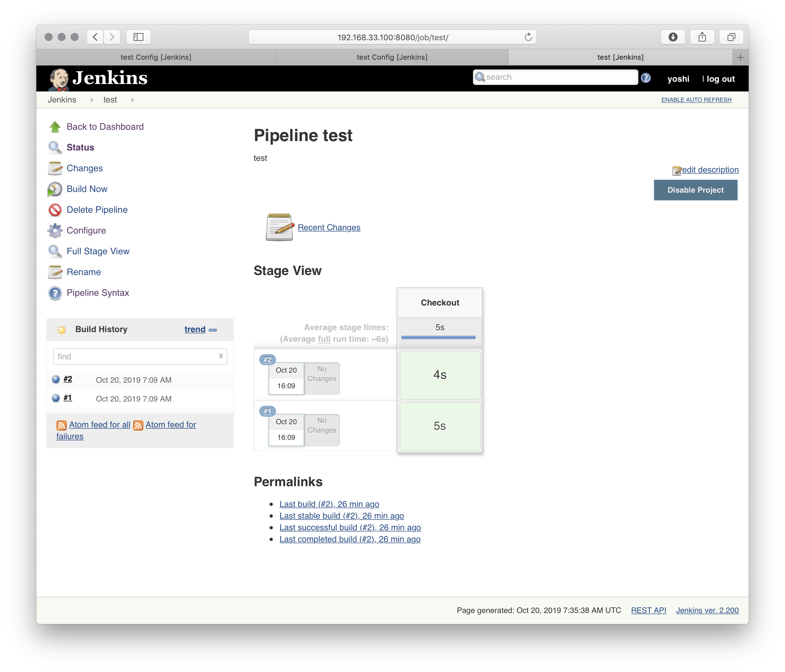Open build #2 link in Build History
The width and height of the screenshot is (785, 672).
pyautogui.click(x=68, y=379)
